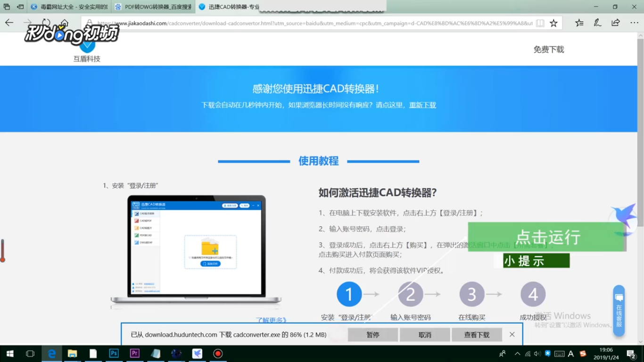This screenshot has width=644, height=362.
Task: Click the blue bird app taskbar icon
Action: click(197, 354)
